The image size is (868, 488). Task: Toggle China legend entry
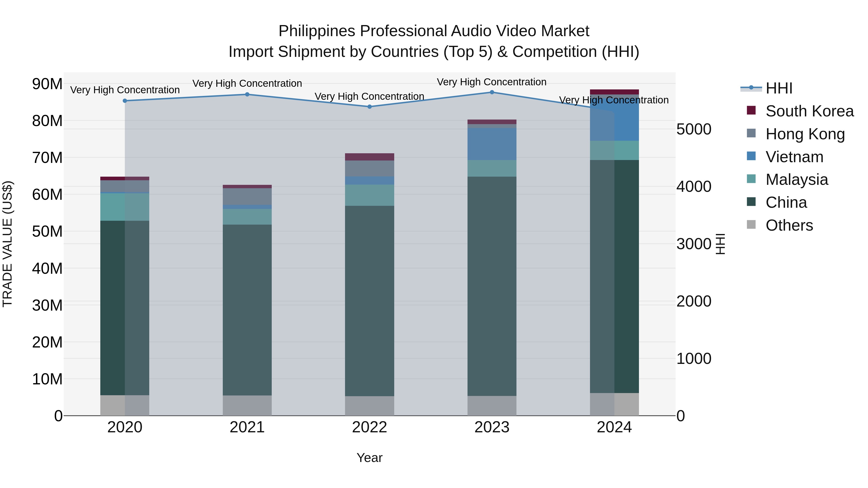(x=777, y=202)
